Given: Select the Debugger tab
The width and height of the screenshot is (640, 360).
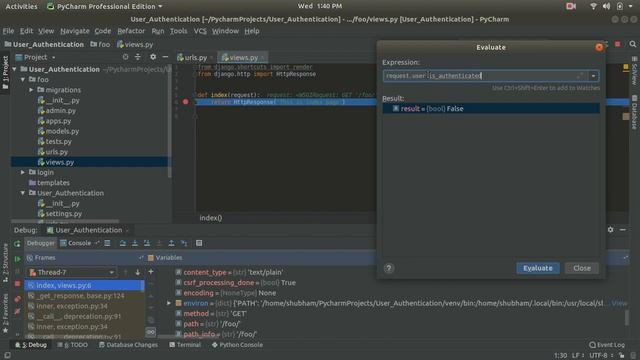Looking at the screenshot, I should 40,243.
